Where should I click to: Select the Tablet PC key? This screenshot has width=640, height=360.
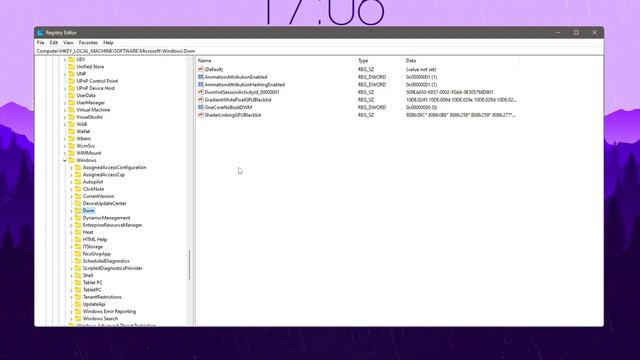tap(93, 282)
